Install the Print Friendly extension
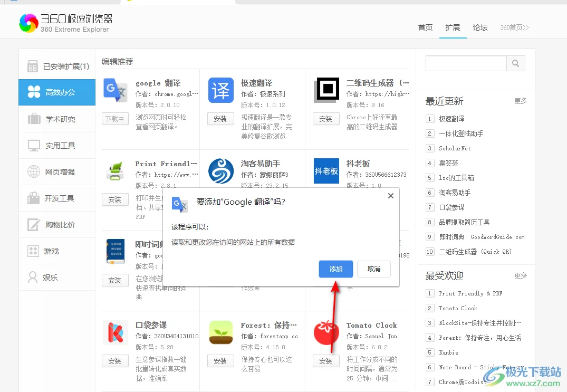 tap(114, 199)
